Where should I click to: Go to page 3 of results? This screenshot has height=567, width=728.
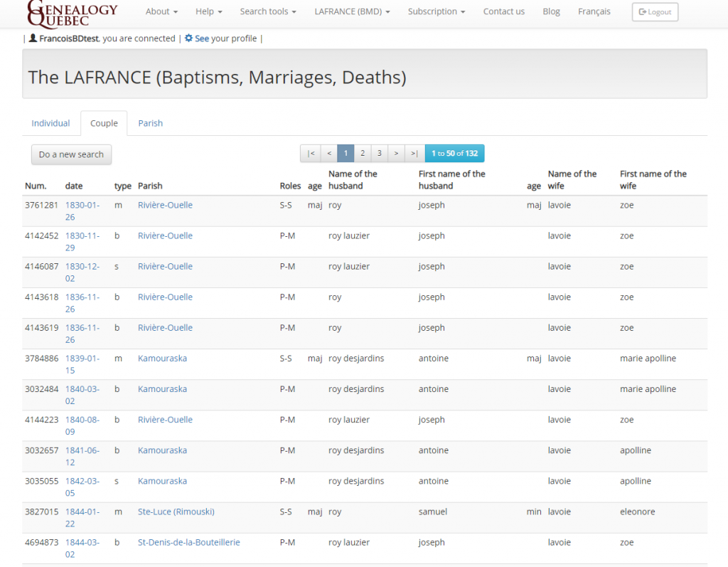[380, 154]
